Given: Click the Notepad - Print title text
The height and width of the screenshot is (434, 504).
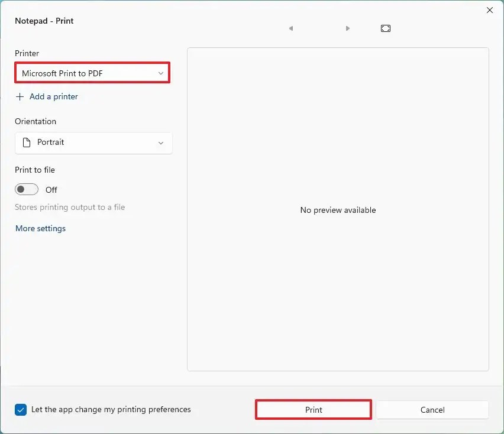Looking at the screenshot, I should click(x=44, y=21).
